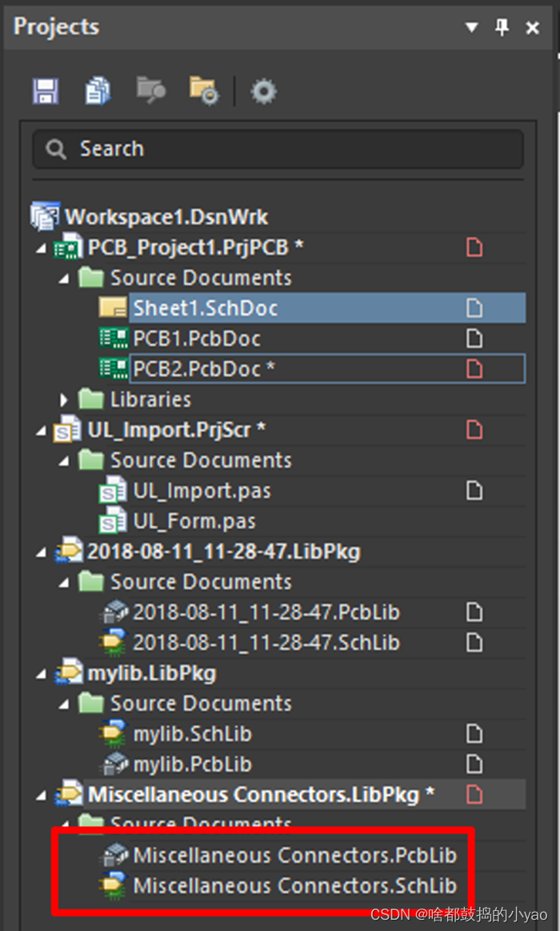Click the Search input field
The width and height of the screenshot is (560, 931).
[278, 149]
